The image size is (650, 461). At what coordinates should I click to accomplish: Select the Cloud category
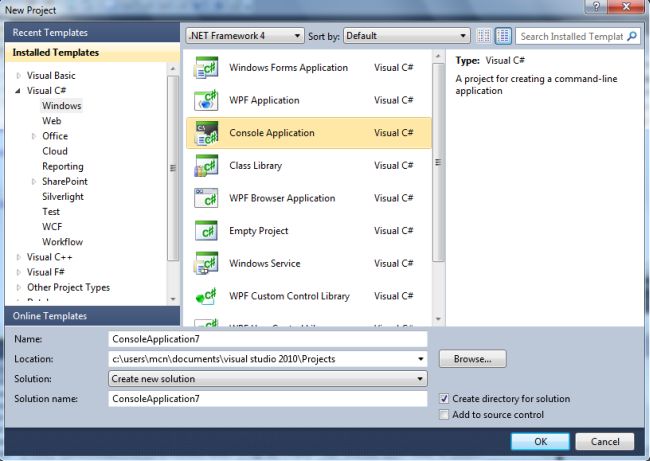[55, 151]
